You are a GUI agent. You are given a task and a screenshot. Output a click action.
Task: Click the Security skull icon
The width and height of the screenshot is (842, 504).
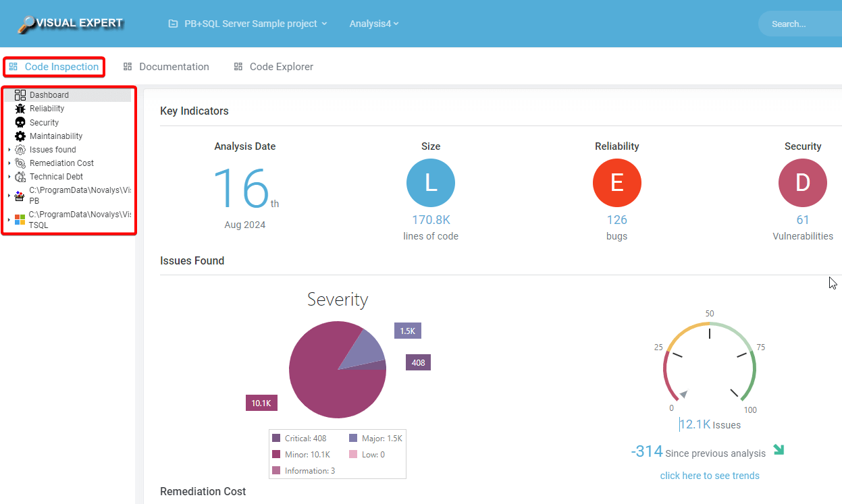20,122
